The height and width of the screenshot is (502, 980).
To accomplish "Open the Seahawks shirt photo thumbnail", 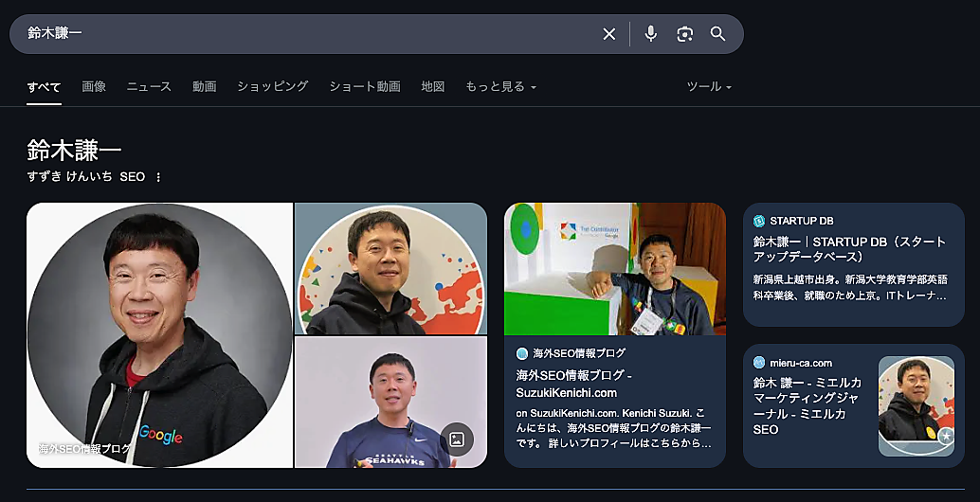I will [x=390, y=403].
